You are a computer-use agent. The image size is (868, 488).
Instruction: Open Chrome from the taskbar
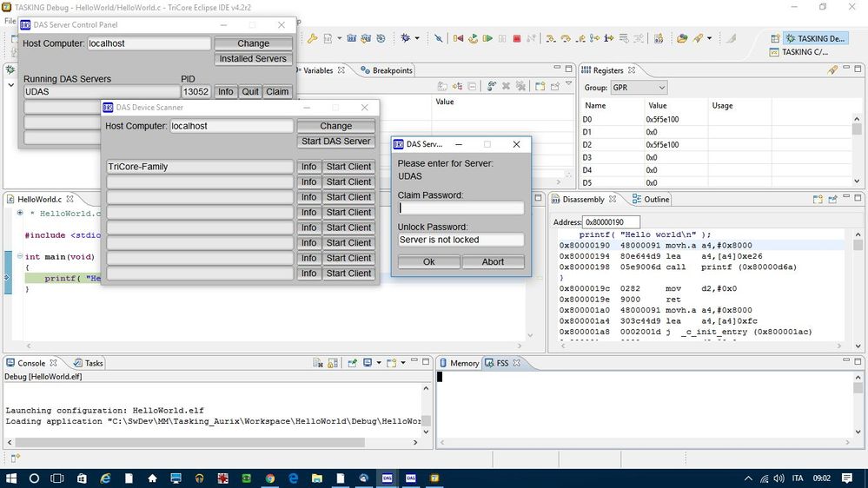(x=270, y=478)
